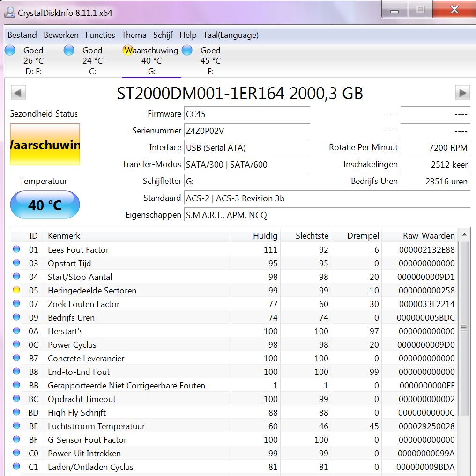476x476 pixels.
Task: Click the 40 °C temperature button
Action: click(x=45, y=205)
